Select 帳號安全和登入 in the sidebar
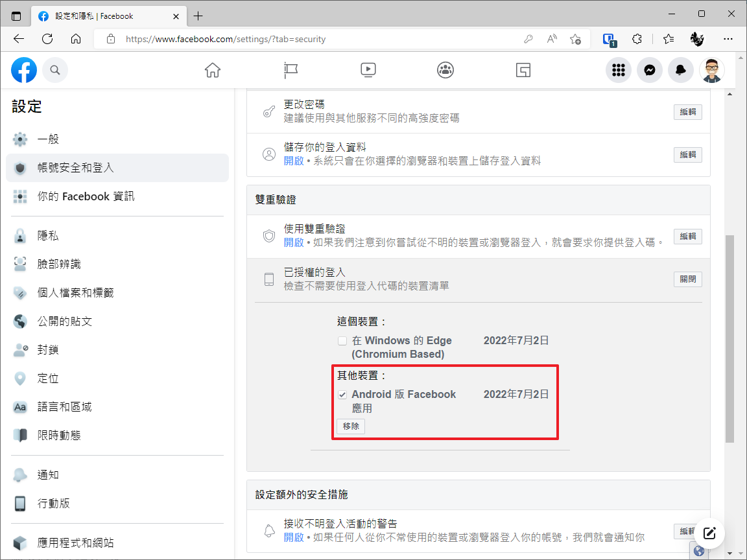 (x=117, y=168)
